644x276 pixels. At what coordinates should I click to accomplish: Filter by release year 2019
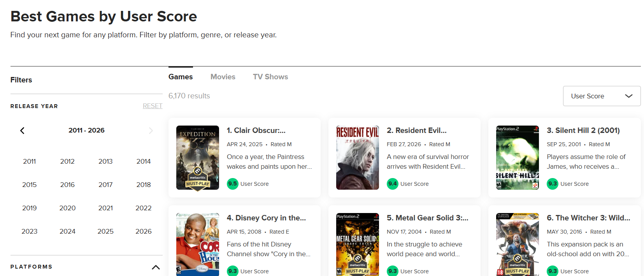[x=30, y=208]
